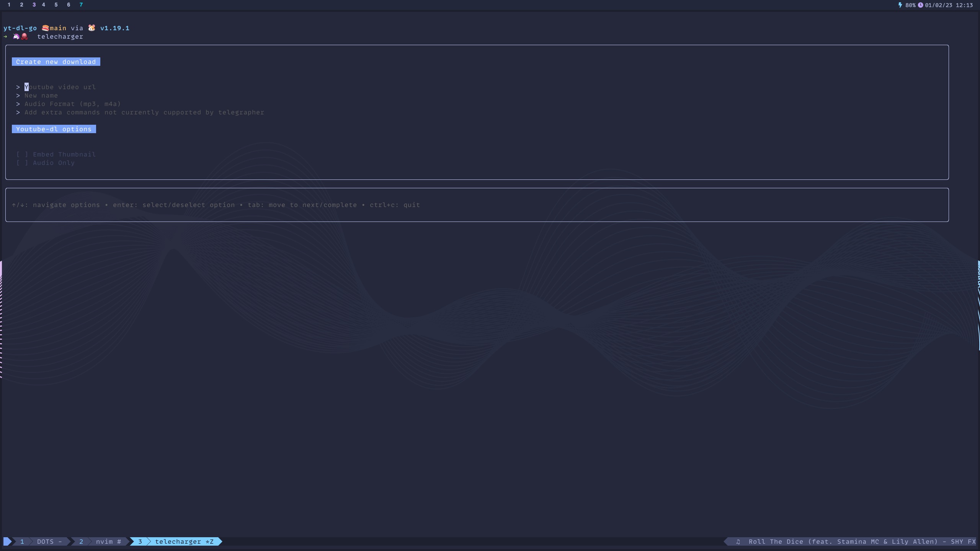This screenshot has height=551, width=980.
Task: Click the red octopus prompt emoji
Action: point(24,36)
